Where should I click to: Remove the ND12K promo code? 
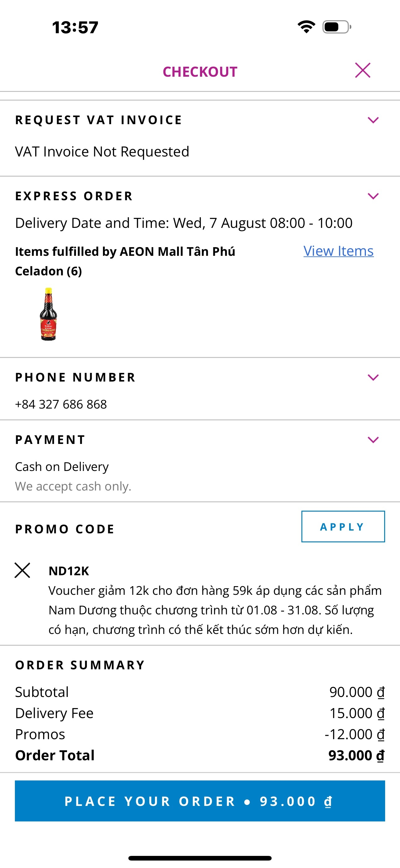click(22, 571)
